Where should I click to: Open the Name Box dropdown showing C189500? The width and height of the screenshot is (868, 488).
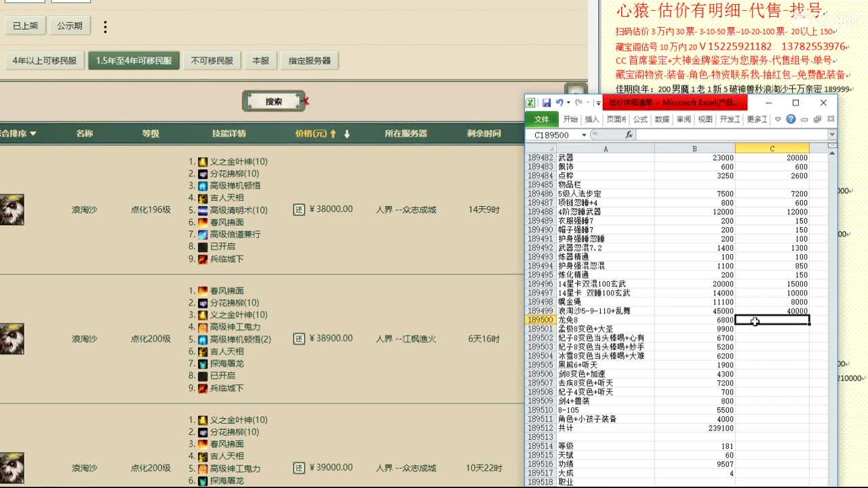point(584,135)
